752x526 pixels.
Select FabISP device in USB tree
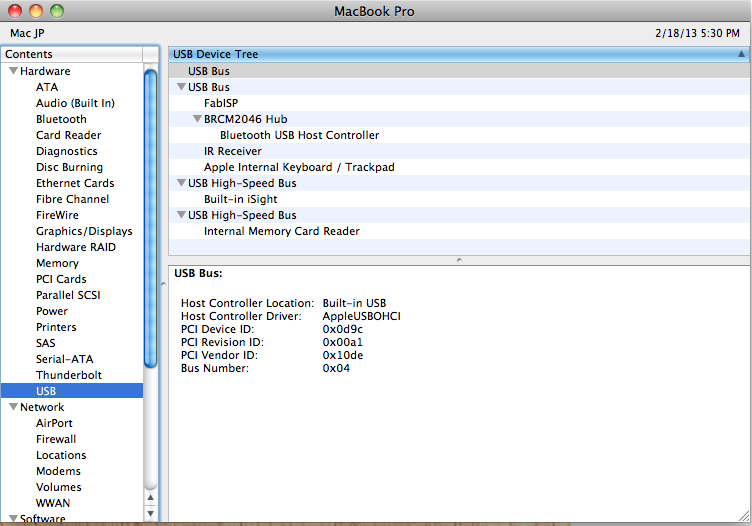tap(458, 103)
